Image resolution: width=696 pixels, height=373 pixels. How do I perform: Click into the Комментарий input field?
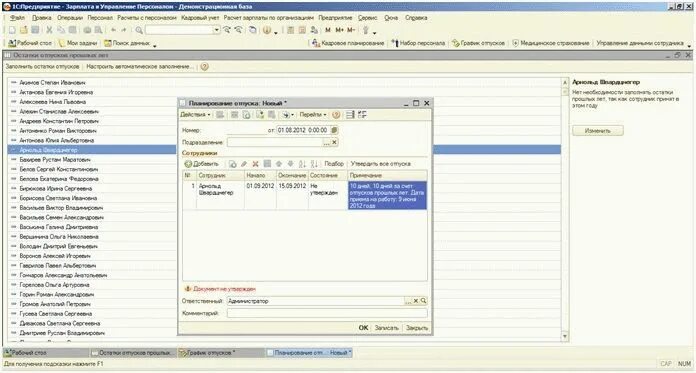327,313
